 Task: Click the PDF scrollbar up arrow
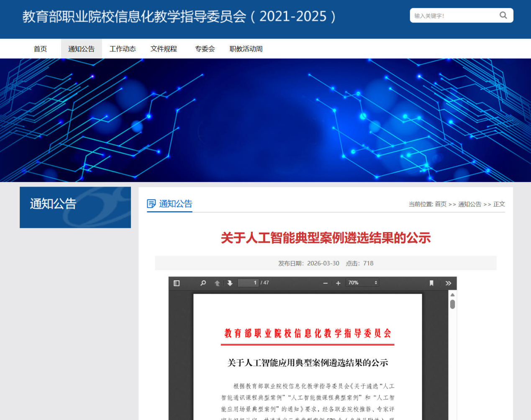coord(452,295)
